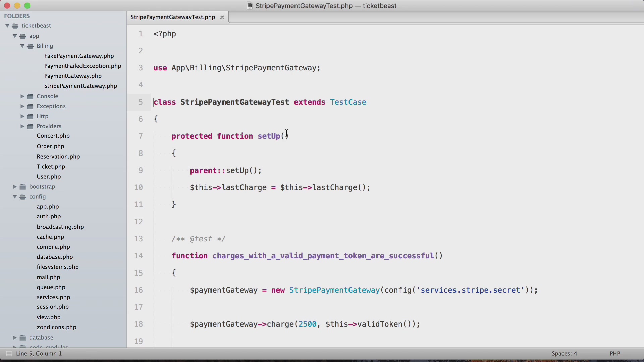The width and height of the screenshot is (644, 362).
Task: Open Ticket.php file
Action: (51, 167)
